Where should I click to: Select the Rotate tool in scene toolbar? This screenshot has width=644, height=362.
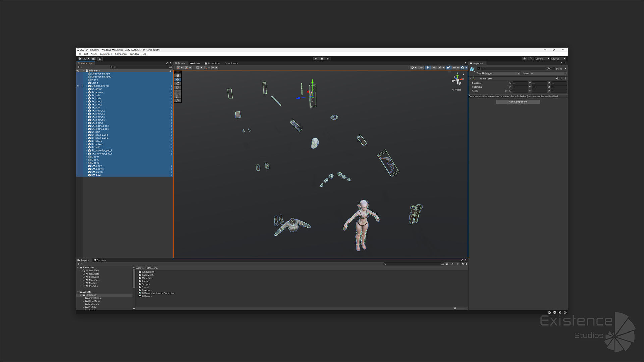point(178,84)
